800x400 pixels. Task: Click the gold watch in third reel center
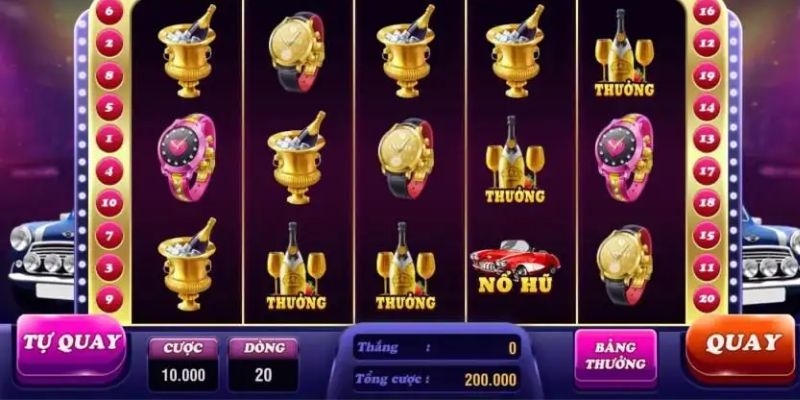tap(406, 158)
